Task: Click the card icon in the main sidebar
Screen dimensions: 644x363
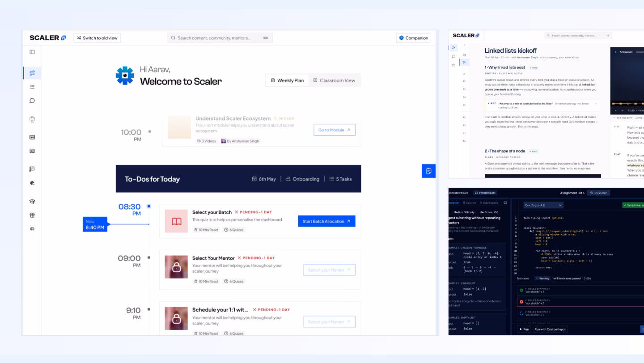Action: tap(32, 137)
